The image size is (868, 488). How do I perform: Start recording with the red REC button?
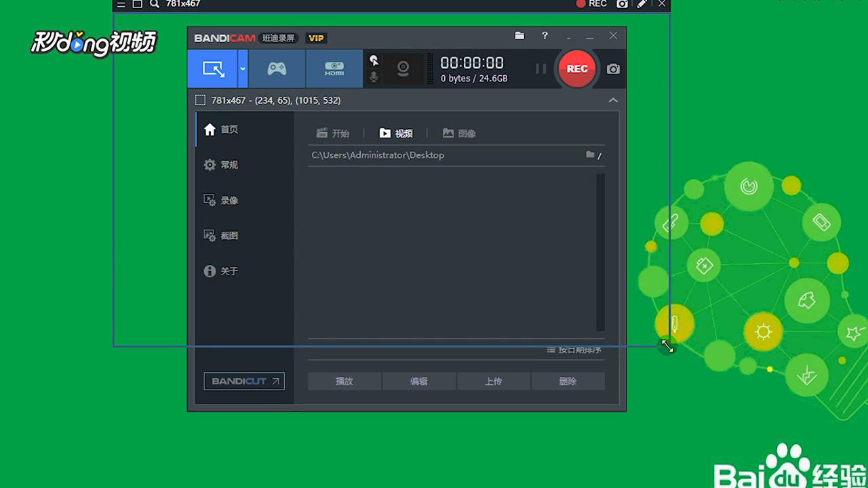click(577, 68)
